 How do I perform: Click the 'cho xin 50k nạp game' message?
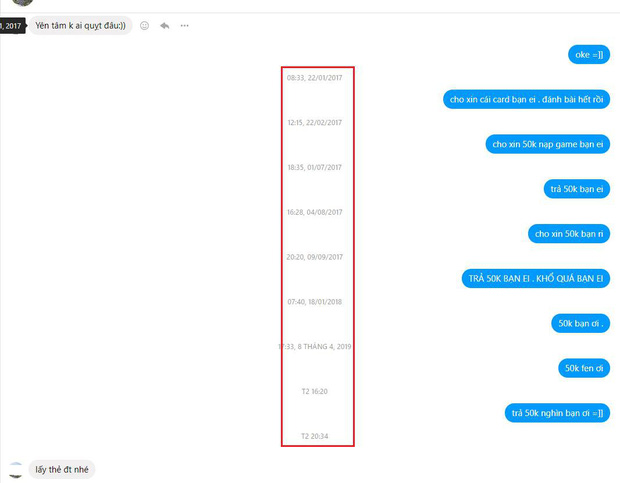tap(548, 144)
